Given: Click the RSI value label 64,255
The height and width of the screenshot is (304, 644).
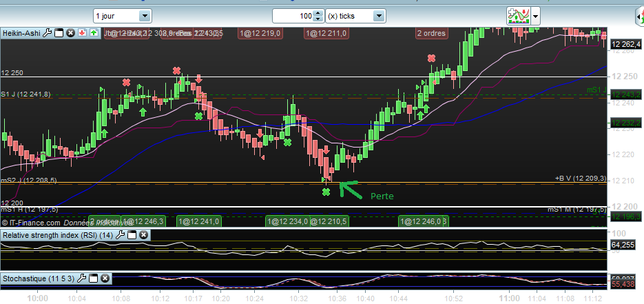Looking at the screenshot, I should coord(623,245).
